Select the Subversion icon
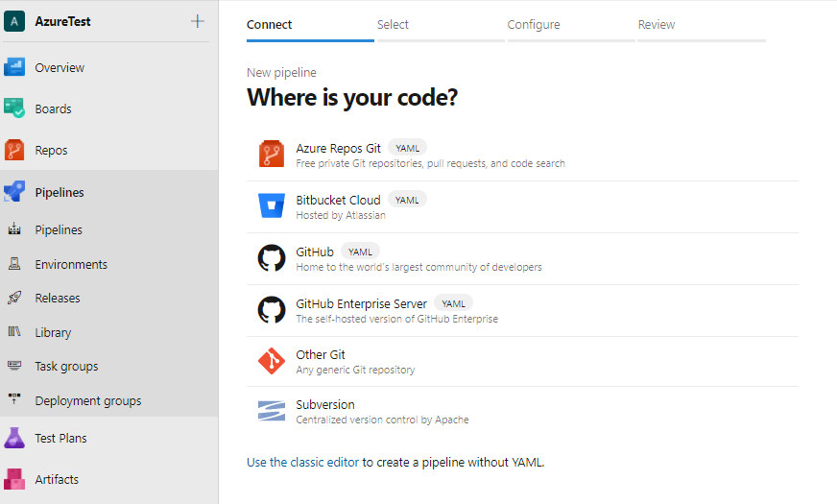Screen dimensions: 837x504 point(272,412)
